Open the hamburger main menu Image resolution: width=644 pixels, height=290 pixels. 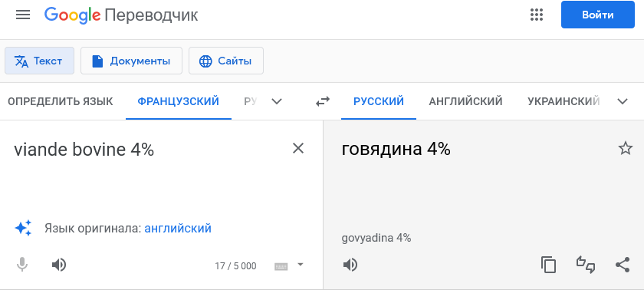pyautogui.click(x=23, y=15)
